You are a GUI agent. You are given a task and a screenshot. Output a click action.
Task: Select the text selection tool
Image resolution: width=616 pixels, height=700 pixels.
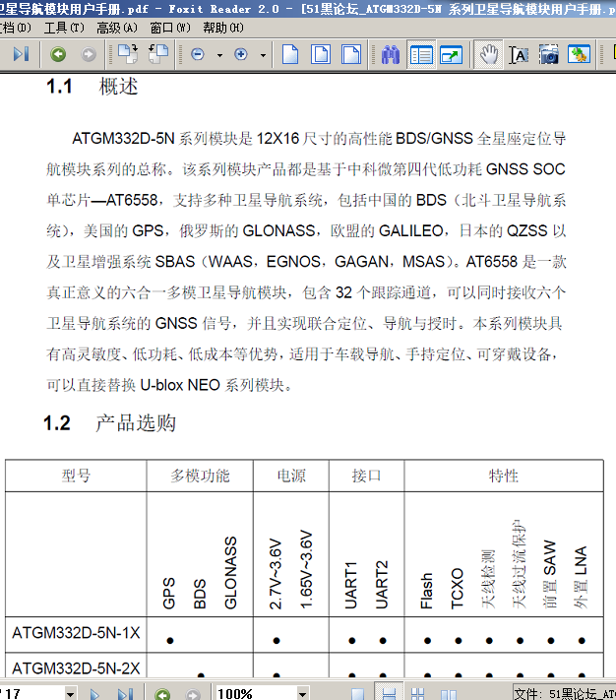tap(519, 55)
